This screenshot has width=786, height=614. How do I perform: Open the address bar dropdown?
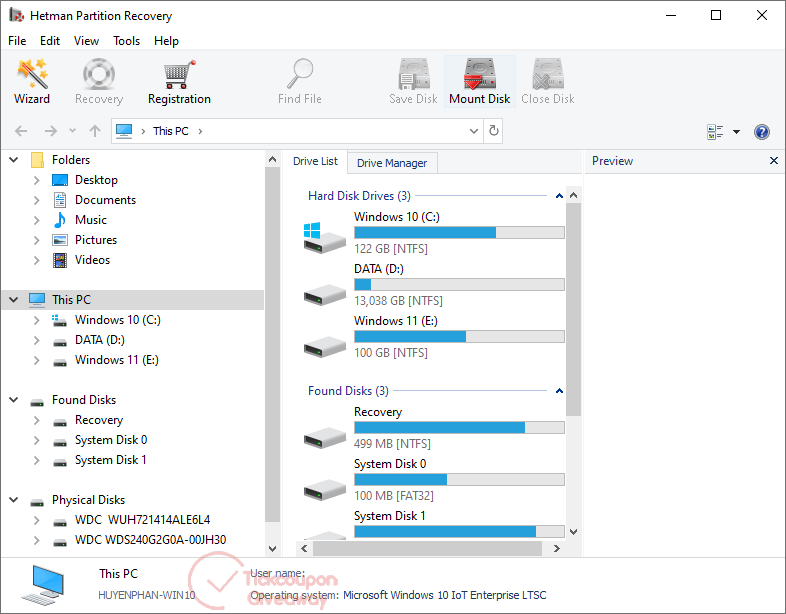click(x=474, y=131)
